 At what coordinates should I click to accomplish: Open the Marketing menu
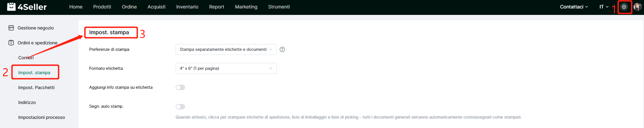coord(246,7)
